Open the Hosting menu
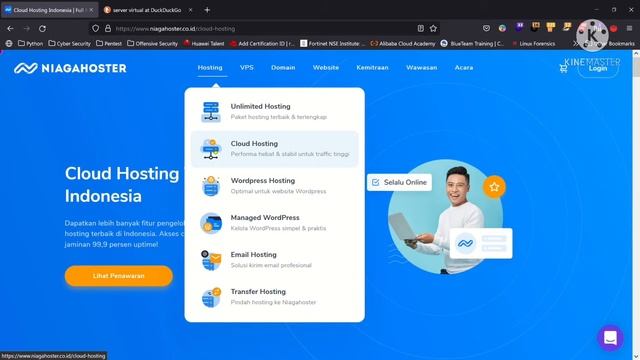Image resolution: width=640 pixels, height=360 pixels. click(210, 68)
